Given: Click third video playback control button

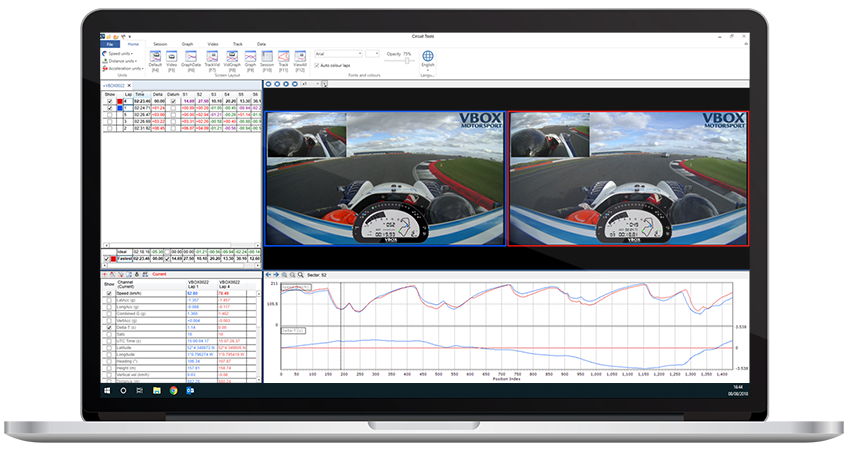Looking at the screenshot, I should point(286,84).
